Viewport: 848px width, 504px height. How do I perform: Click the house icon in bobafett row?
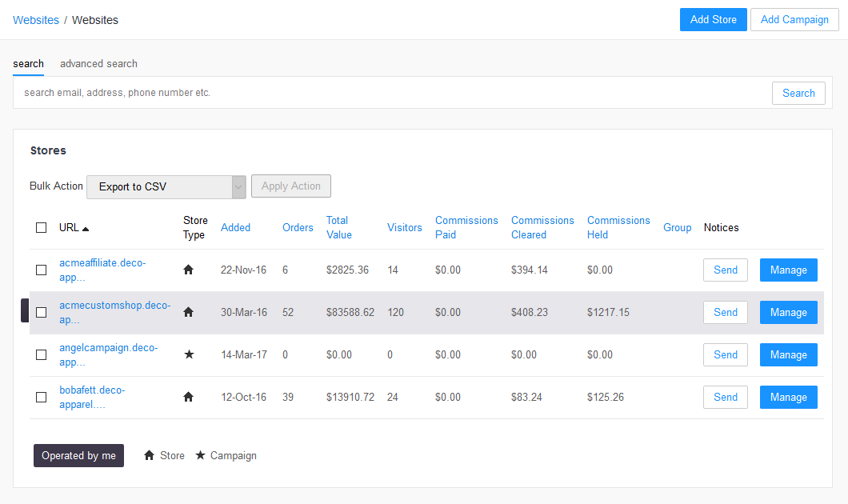coord(188,396)
